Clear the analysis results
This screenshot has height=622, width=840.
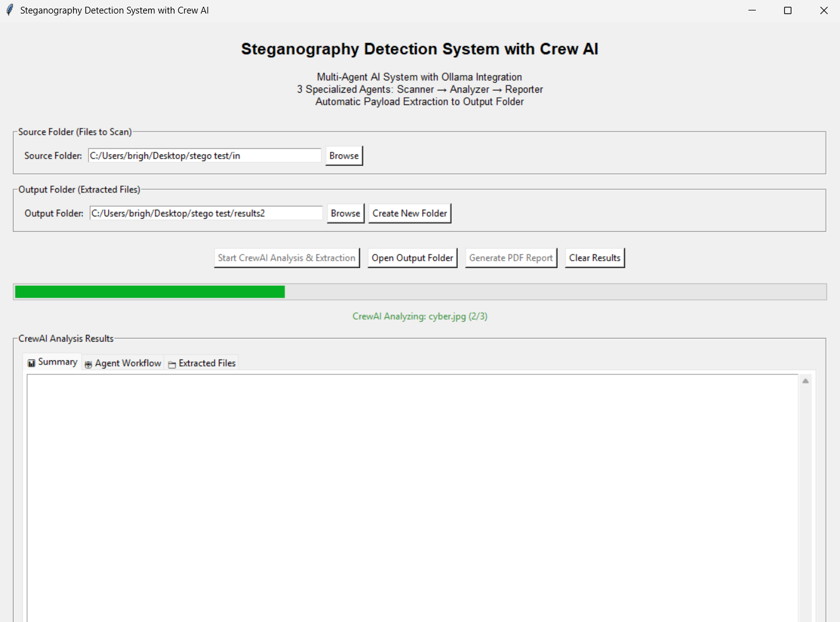coord(594,258)
